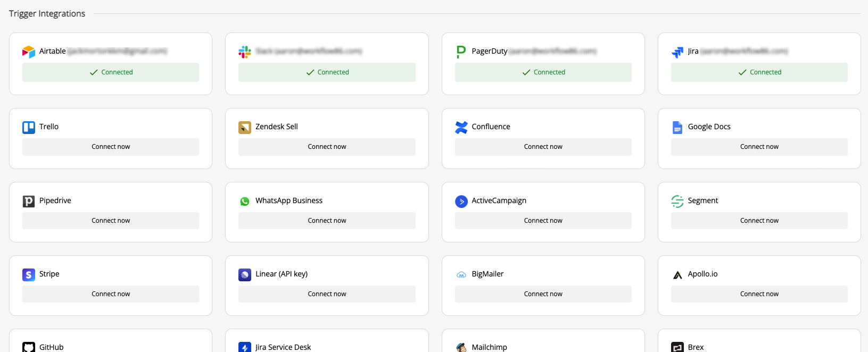Click the Google Docs logo icon

tap(677, 127)
